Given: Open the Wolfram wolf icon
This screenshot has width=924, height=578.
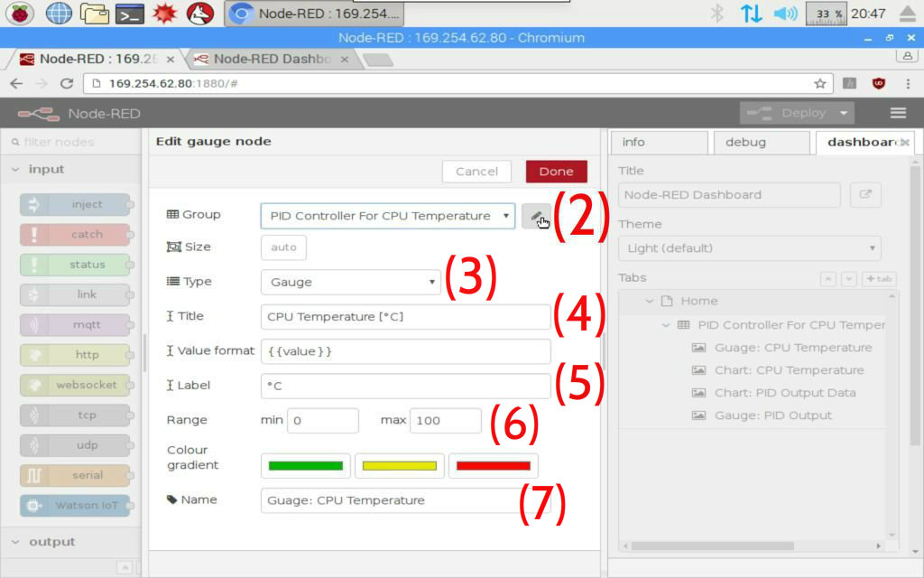Looking at the screenshot, I should [199, 13].
